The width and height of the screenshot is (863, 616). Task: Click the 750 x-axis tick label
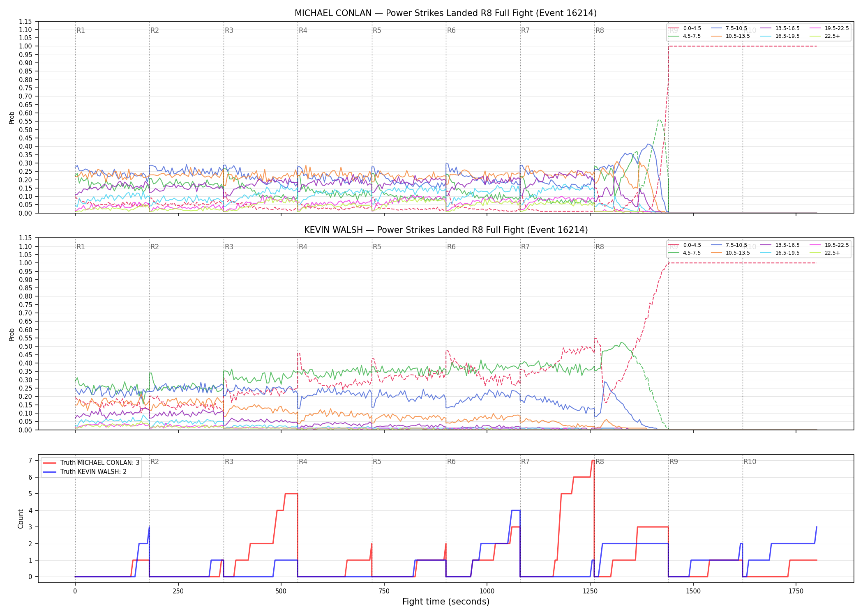pyautogui.click(x=384, y=591)
